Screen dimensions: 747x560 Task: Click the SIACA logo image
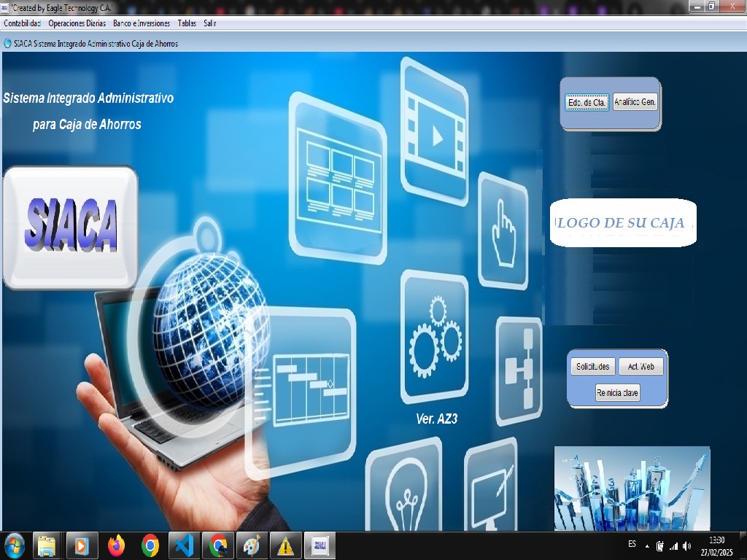pos(71,227)
